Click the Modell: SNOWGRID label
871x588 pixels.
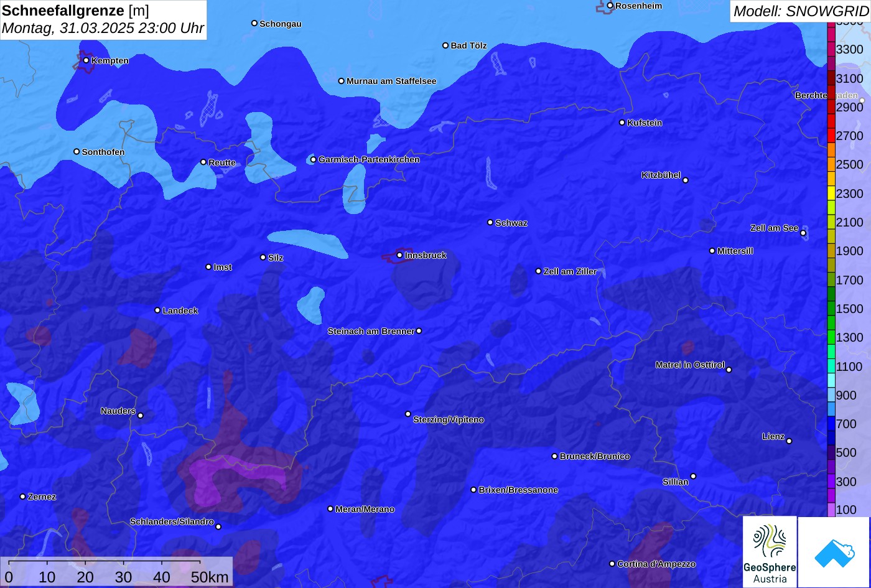click(x=801, y=11)
